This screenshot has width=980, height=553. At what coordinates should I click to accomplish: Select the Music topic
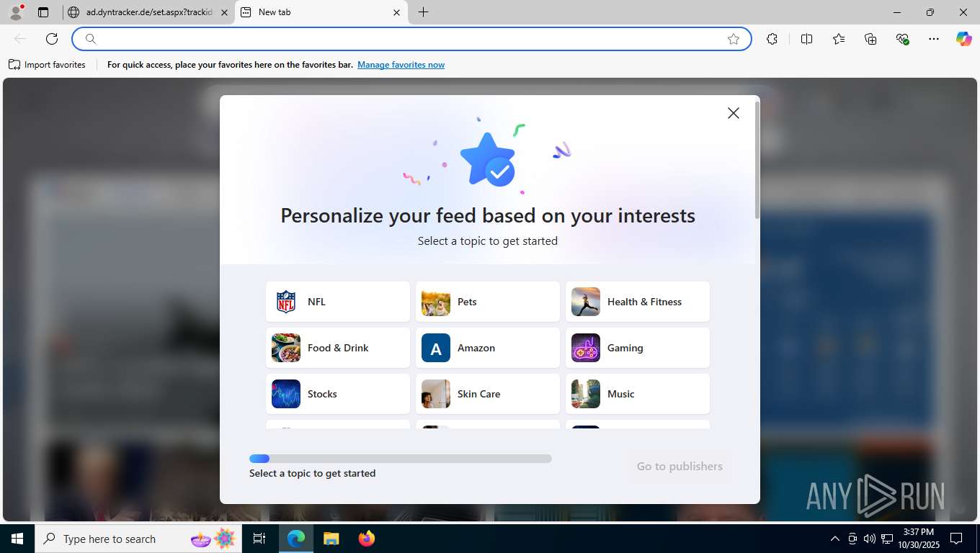pos(638,394)
